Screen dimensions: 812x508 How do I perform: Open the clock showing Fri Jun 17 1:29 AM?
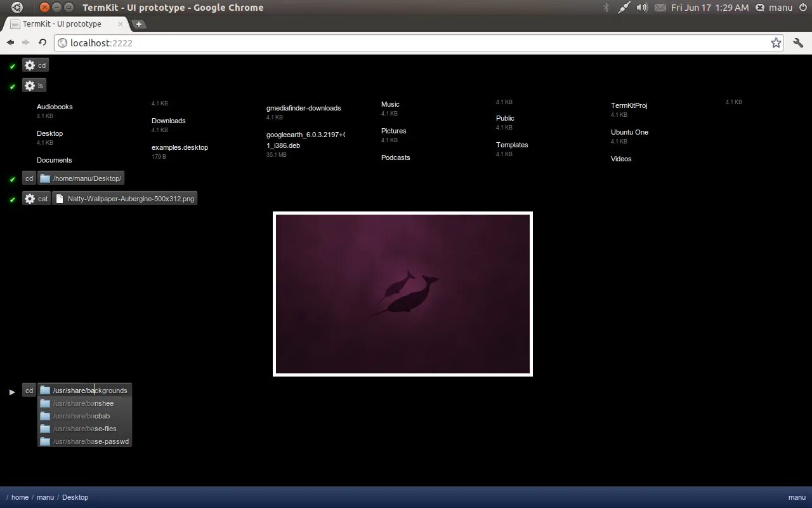click(x=710, y=8)
